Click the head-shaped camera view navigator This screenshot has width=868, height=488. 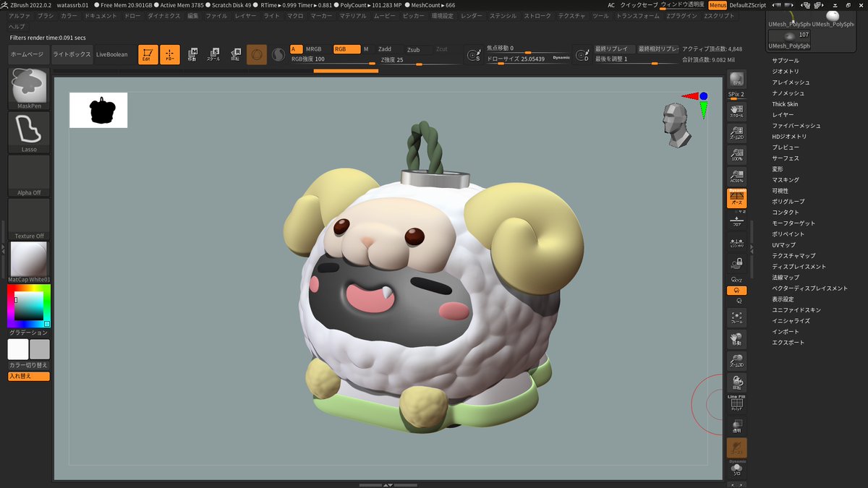(x=677, y=125)
